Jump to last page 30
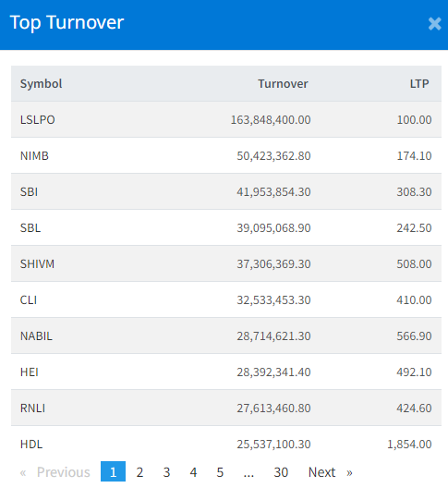The image size is (448, 500). (x=281, y=472)
